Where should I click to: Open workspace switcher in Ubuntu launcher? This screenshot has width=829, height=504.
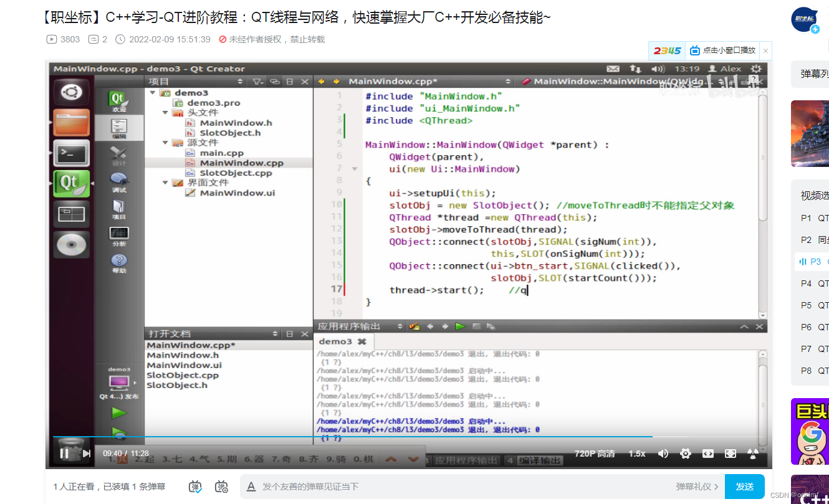pyautogui.click(x=70, y=214)
